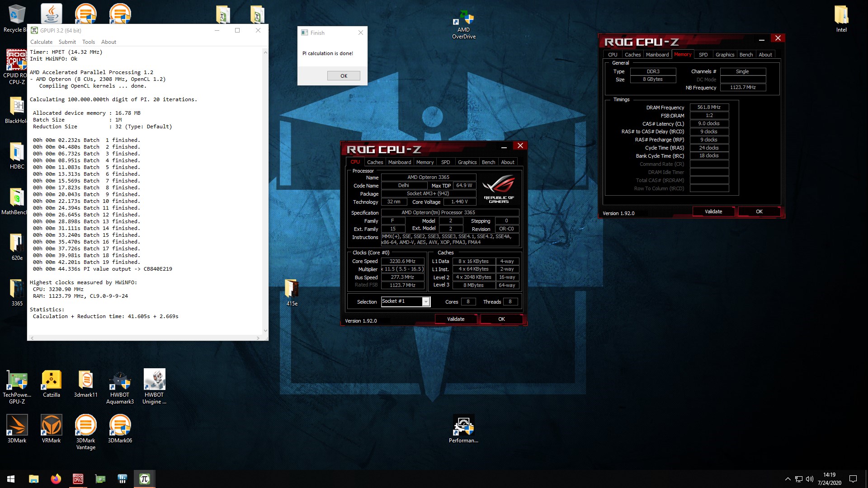
Task: Open the 620e desktop folder
Action: click(x=17, y=247)
